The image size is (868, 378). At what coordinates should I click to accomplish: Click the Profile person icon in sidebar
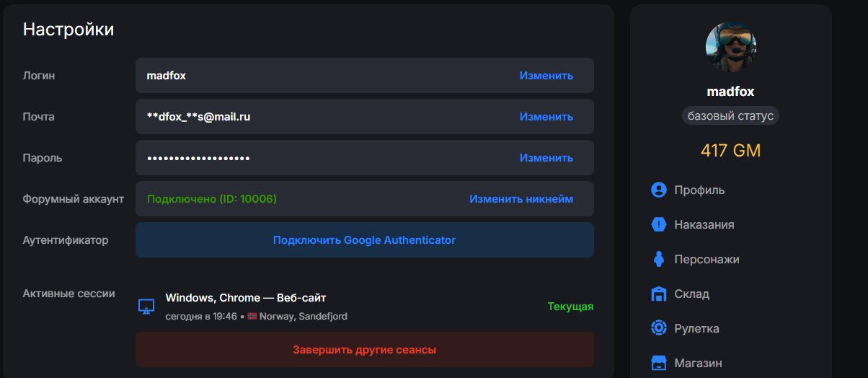point(658,190)
